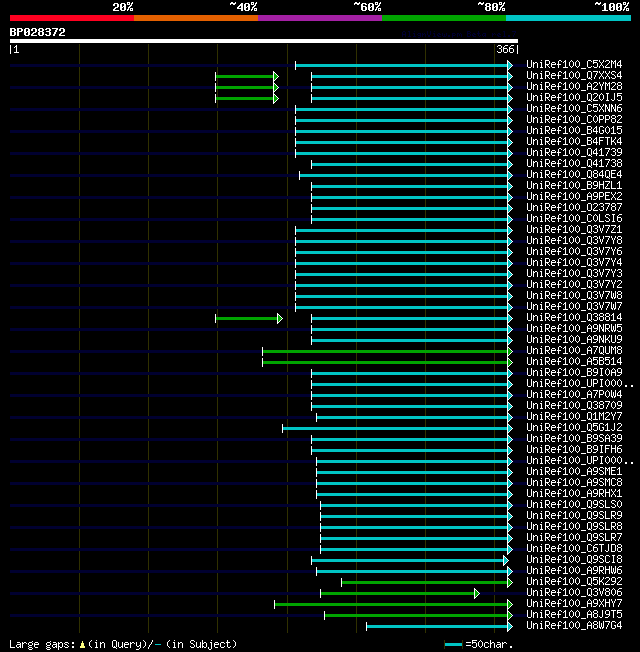The height and width of the screenshot is (652, 640).
Task: Click the cyan alignment bar of Q9SCI8
Action: [410, 561]
